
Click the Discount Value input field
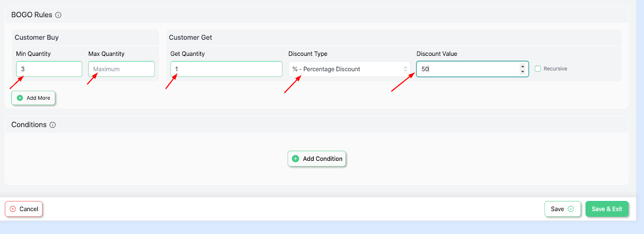point(473,69)
